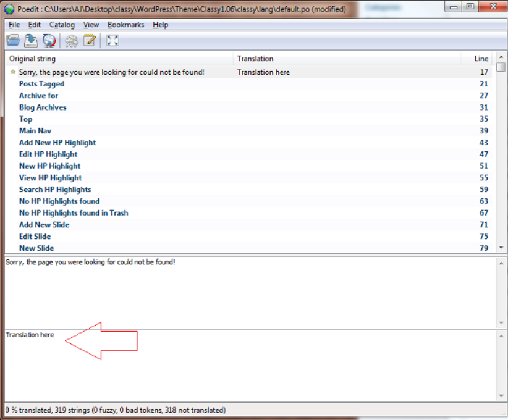The width and height of the screenshot is (508, 420).
Task: Click the source string text pane
Action: pos(251,293)
